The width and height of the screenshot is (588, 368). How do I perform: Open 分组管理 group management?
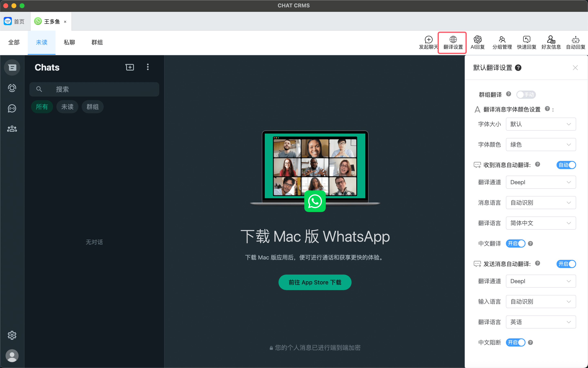coord(502,43)
